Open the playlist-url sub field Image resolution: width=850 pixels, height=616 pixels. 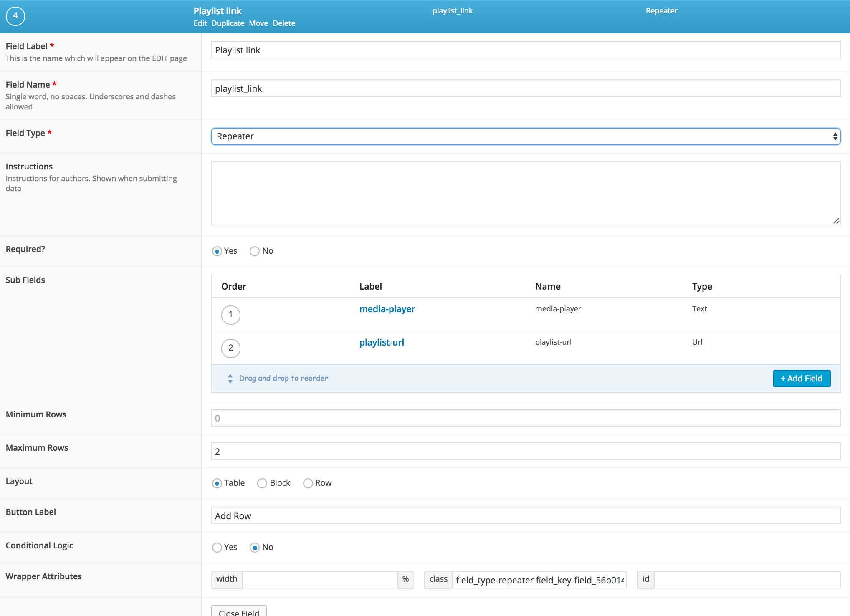click(382, 342)
